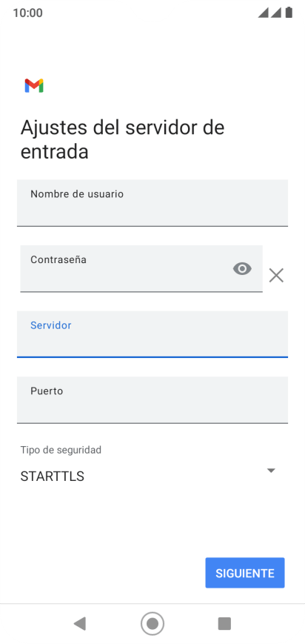
Task: Clear the password with the X icon
Action: pos(276,275)
